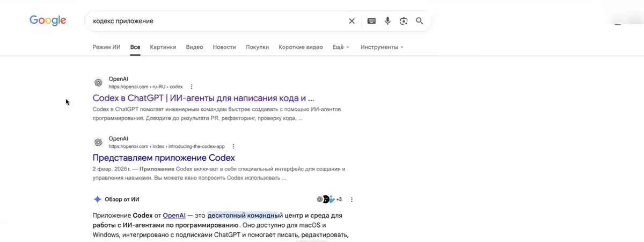Switch to Короткие видео tab
This screenshot has width=644, height=242.
pyautogui.click(x=301, y=47)
